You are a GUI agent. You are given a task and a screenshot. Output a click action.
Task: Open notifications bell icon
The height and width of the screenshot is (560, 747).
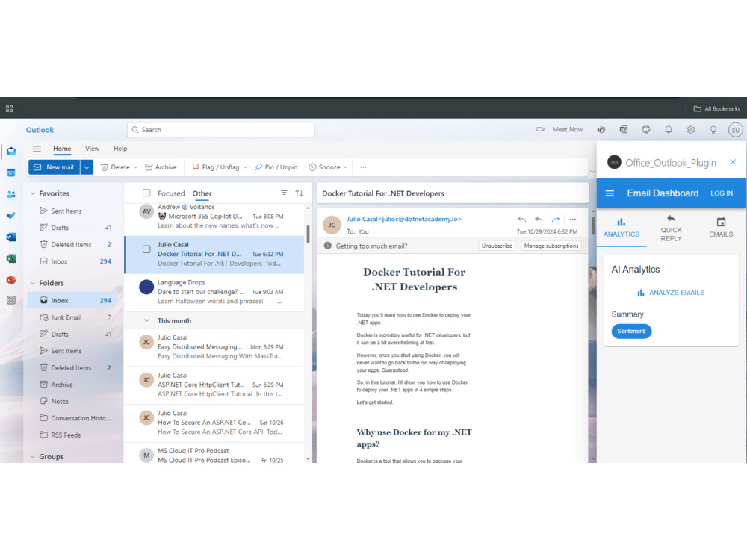coord(669,129)
